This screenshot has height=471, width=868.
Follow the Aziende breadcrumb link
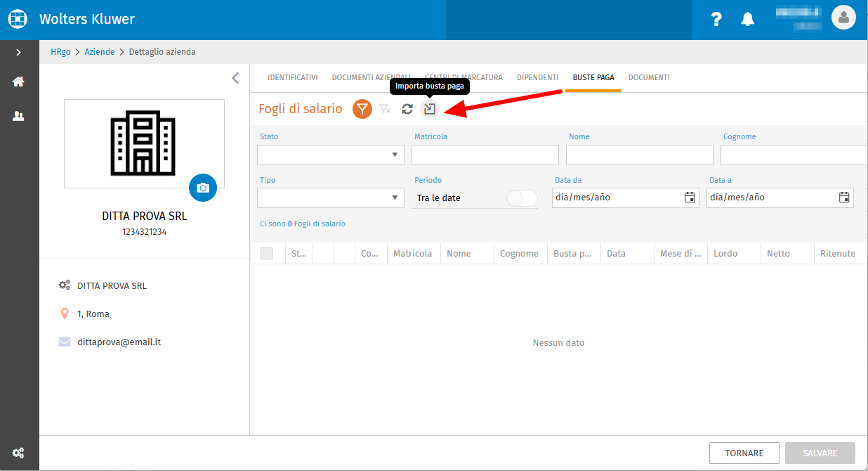(100, 52)
